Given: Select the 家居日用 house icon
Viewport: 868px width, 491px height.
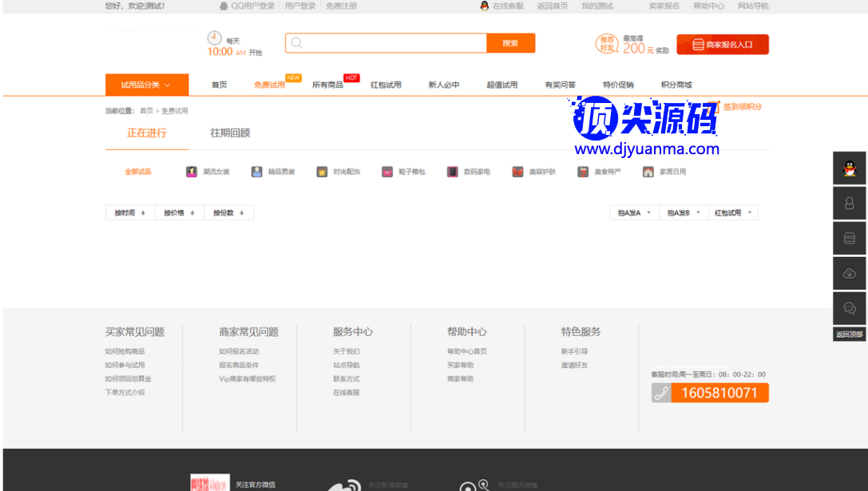Looking at the screenshot, I should tap(648, 172).
